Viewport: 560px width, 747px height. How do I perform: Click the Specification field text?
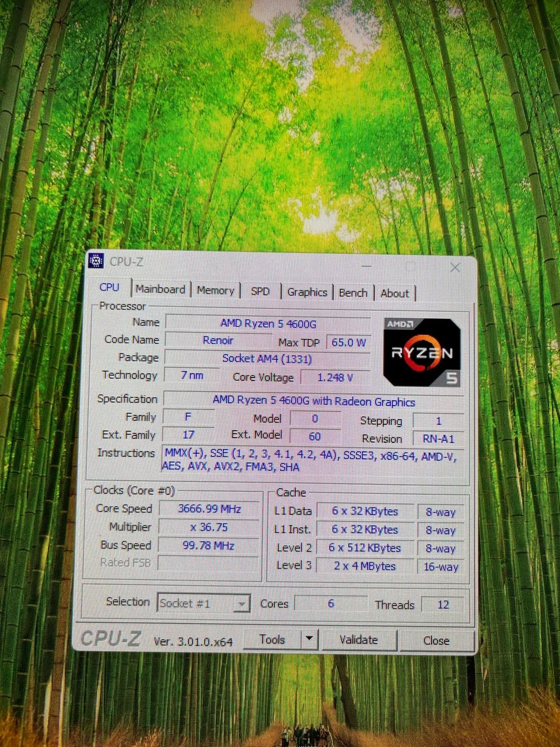click(314, 401)
